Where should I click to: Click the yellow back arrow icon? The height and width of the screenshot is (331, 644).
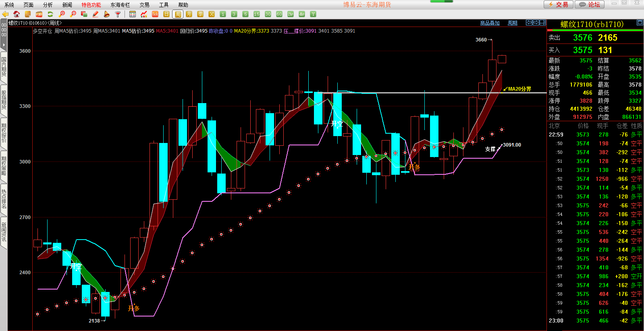(5, 14)
